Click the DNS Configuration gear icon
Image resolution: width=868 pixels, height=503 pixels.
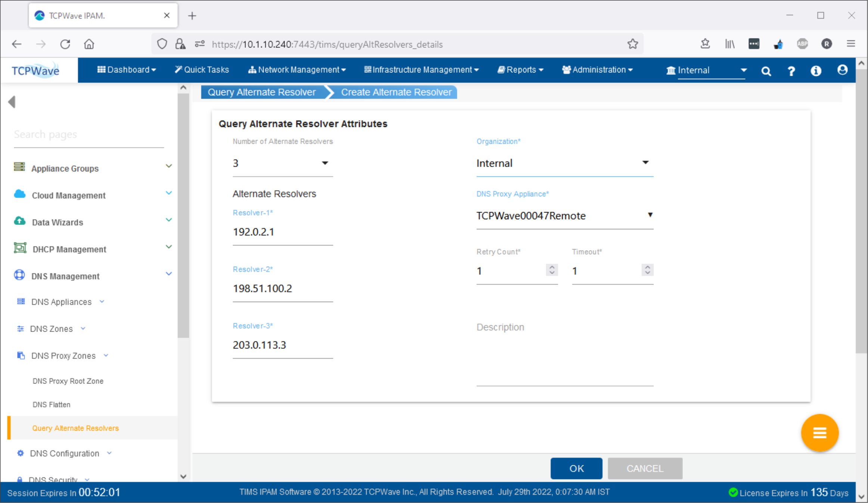pos(21,453)
